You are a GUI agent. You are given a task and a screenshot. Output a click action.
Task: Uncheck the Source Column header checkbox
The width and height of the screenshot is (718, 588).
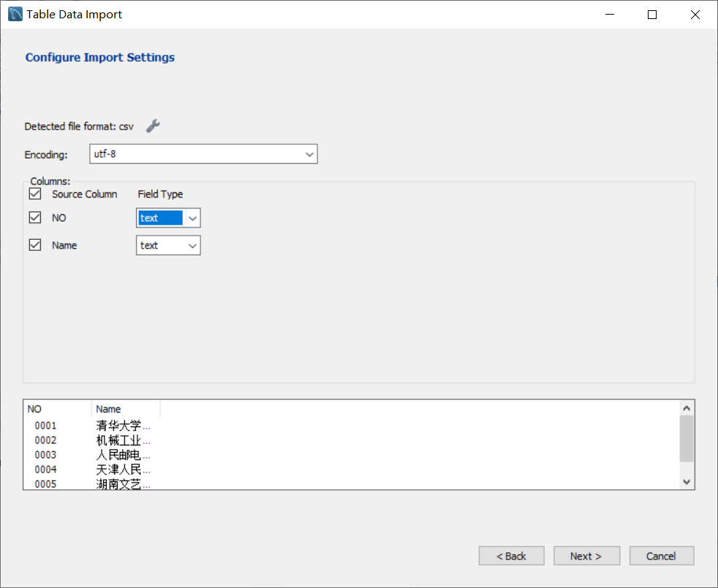tap(34, 193)
